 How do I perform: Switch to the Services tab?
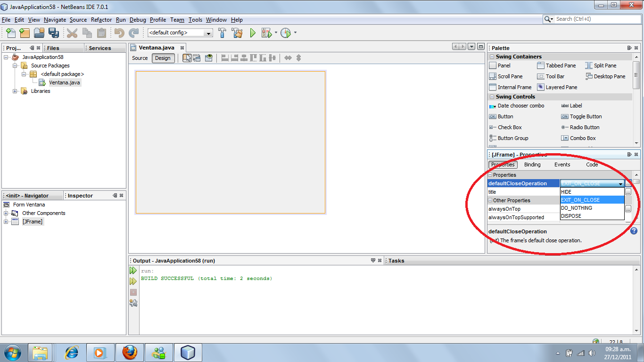(99, 47)
